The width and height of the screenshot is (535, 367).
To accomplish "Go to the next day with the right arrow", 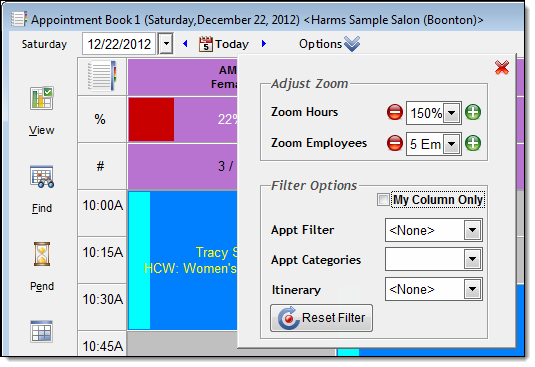I will pyautogui.click(x=264, y=44).
